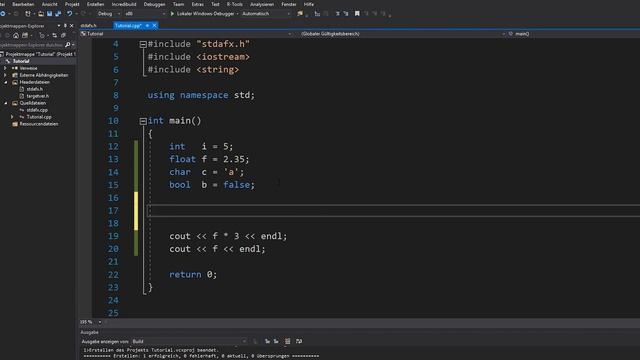The width and height of the screenshot is (640, 360).
Task: Click the Save file toolbar icon
Action: (x=49, y=13)
